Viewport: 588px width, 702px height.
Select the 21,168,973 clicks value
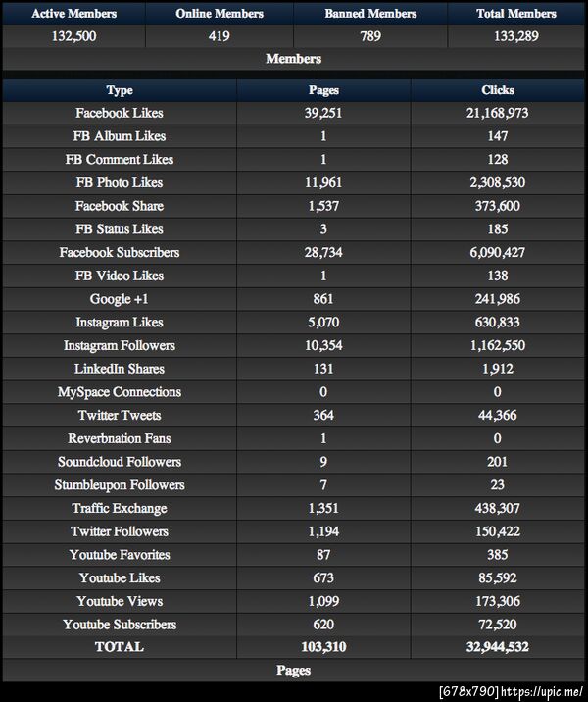[x=498, y=113]
